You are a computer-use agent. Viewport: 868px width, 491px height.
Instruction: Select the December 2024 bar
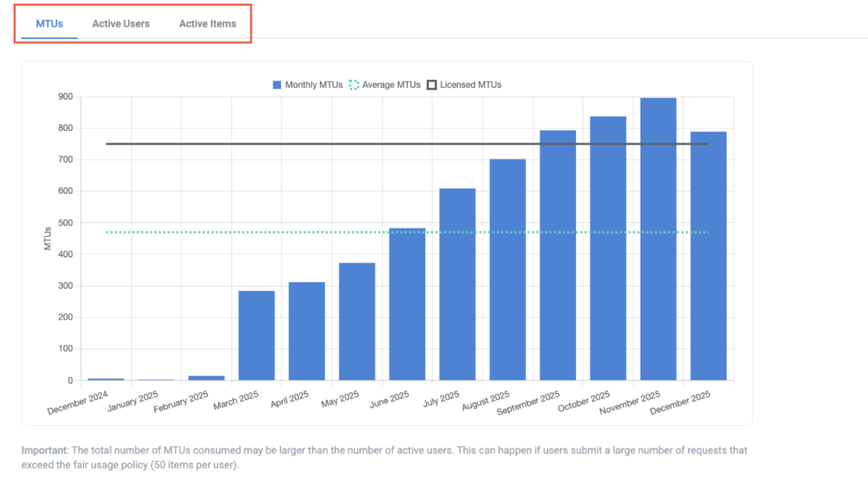coord(105,379)
